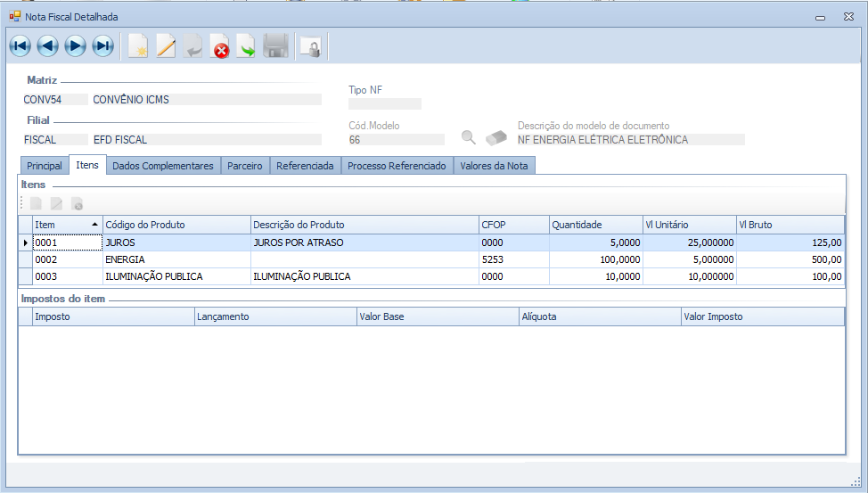
Task: Open the Dados Complementares tab
Action: 163,166
